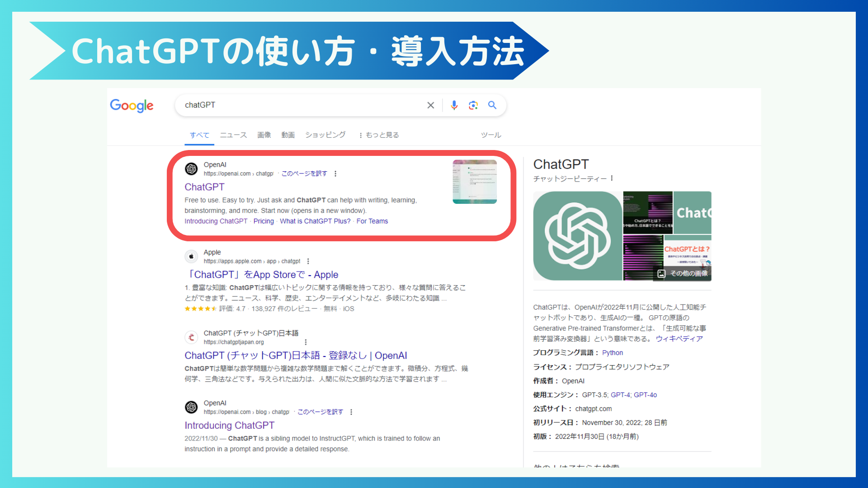The width and height of the screenshot is (868, 488).
Task: Click the Python programming language link
Action: tap(612, 353)
